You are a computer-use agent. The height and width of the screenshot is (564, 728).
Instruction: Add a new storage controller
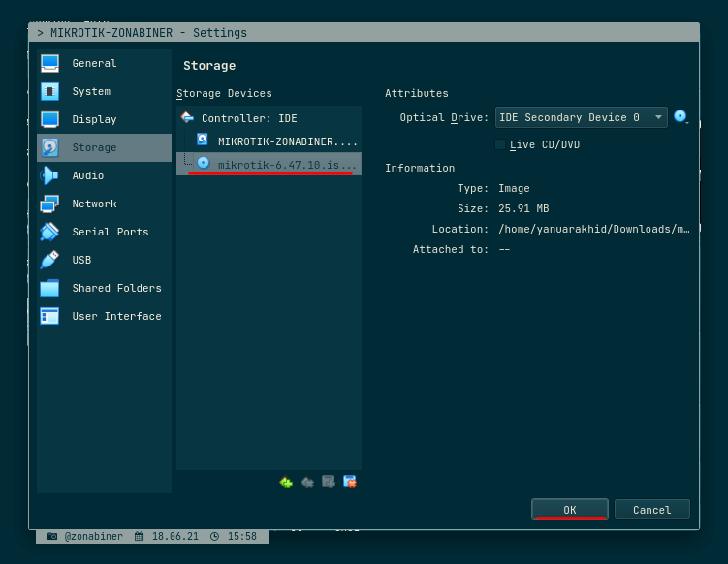(x=286, y=483)
